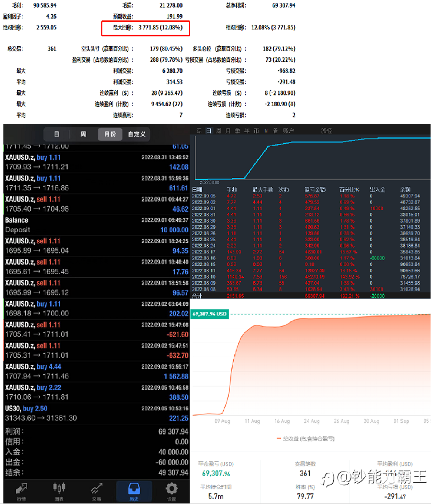Select the 日 tab in statistics panel
This screenshot has width=431, height=504.
(x=209, y=130)
